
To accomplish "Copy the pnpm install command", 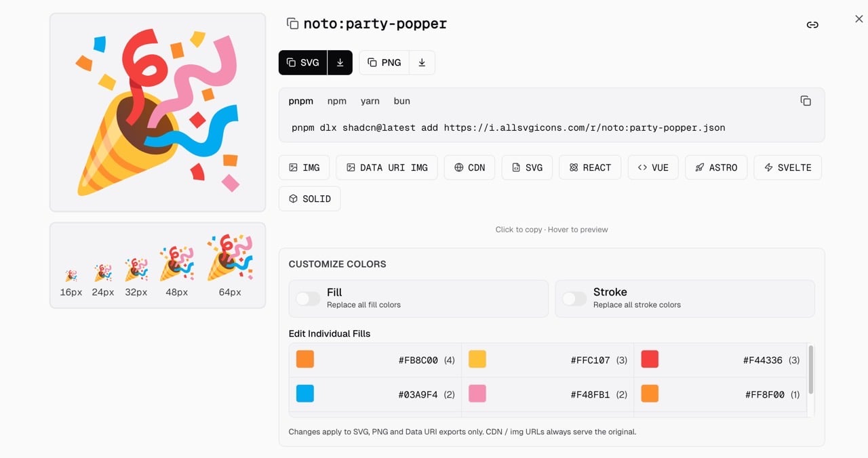I will [x=805, y=101].
